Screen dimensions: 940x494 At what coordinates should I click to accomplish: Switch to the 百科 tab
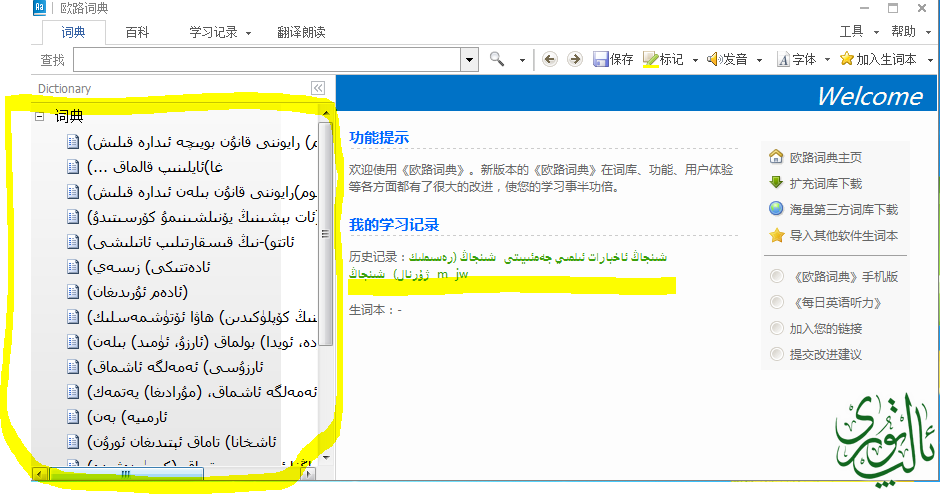(137, 32)
